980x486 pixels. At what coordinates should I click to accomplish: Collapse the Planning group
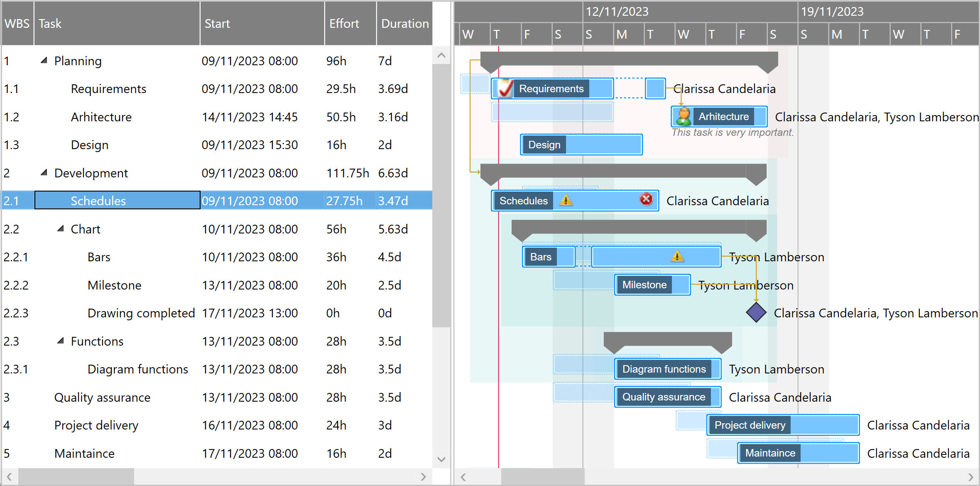click(44, 59)
